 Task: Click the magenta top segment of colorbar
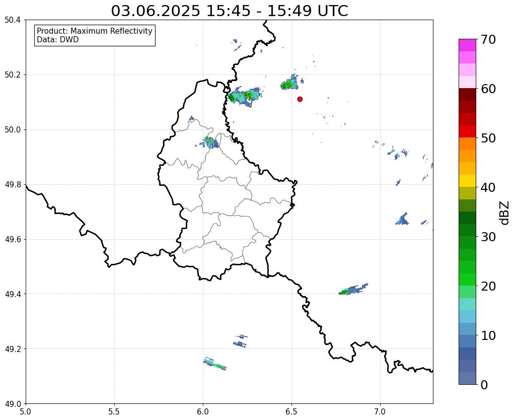pos(467,45)
